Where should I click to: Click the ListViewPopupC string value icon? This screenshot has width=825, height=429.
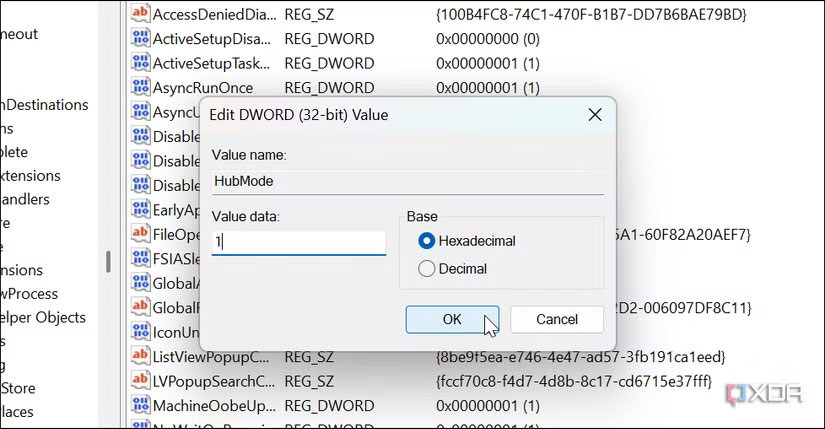coord(140,356)
